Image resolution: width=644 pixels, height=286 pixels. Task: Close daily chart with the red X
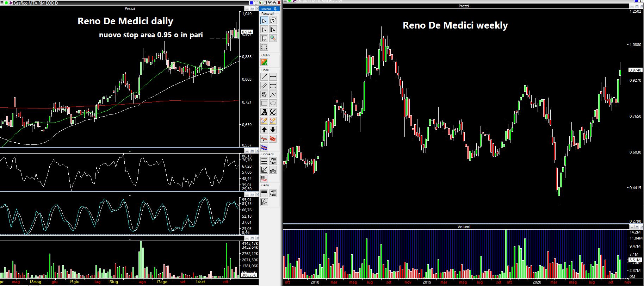click(279, 3)
